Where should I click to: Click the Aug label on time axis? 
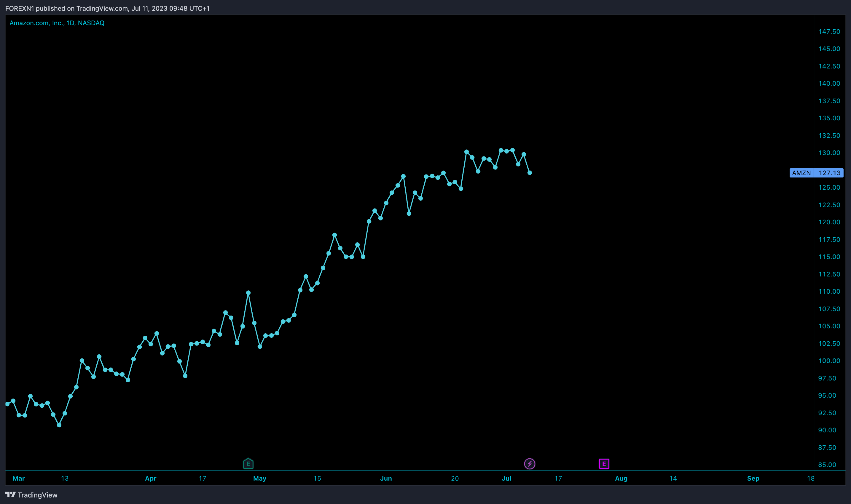click(621, 479)
